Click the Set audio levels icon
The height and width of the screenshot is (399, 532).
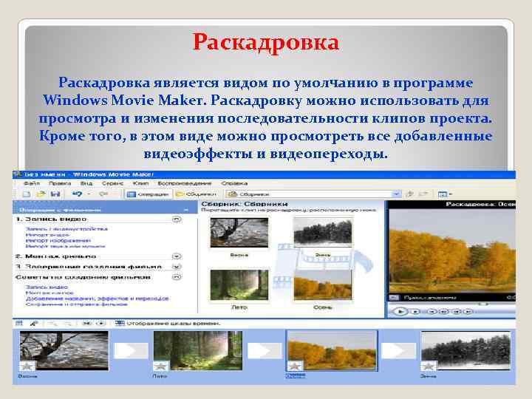click(19, 324)
